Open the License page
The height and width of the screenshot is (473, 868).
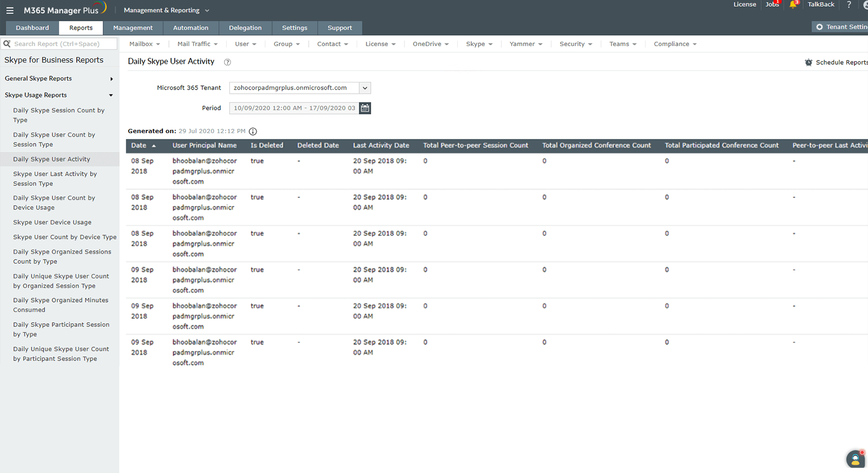745,4
